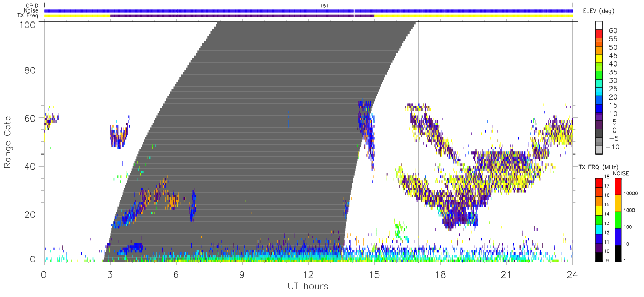The image size is (644, 297).
Task: Click the x-axis tick label '3'
Action: pyautogui.click(x=110, y=274)
